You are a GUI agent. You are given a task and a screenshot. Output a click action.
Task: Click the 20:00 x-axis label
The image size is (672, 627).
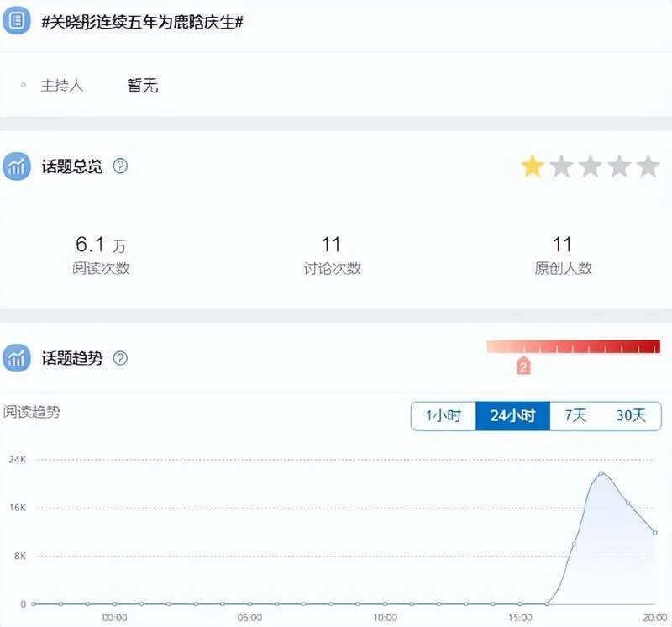click(x=655, y=618)
